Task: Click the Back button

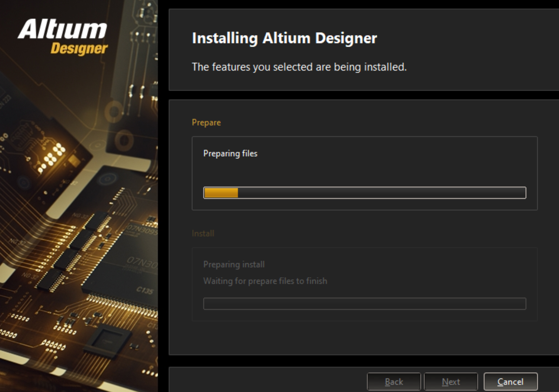Action: 394,381
